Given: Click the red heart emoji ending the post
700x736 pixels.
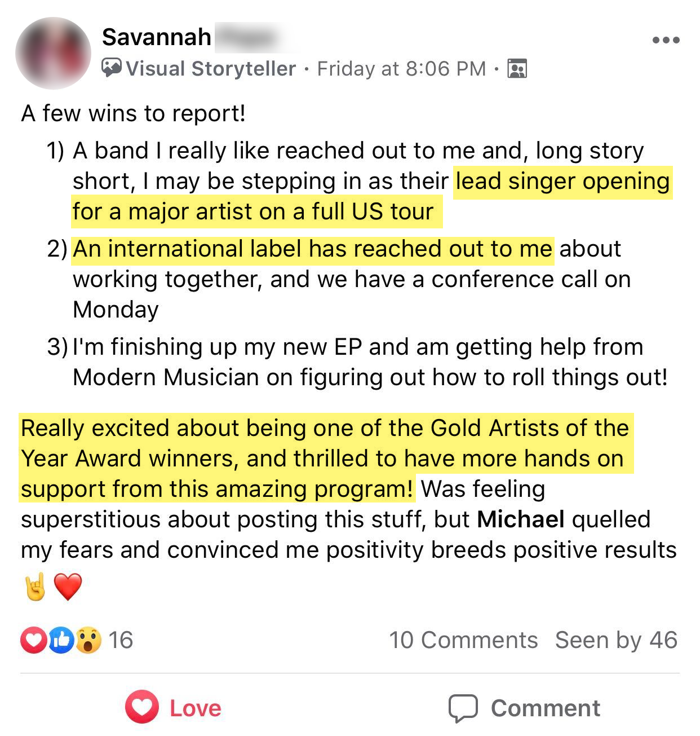Looking at the screenshot, I should [68, 587].
